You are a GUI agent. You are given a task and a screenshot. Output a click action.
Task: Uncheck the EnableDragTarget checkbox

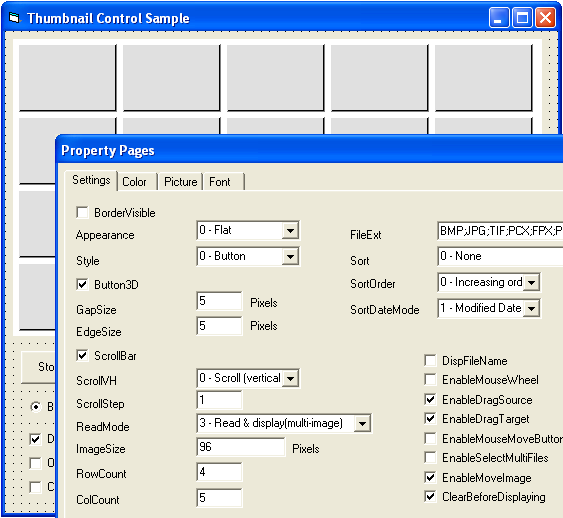(430, 419)
